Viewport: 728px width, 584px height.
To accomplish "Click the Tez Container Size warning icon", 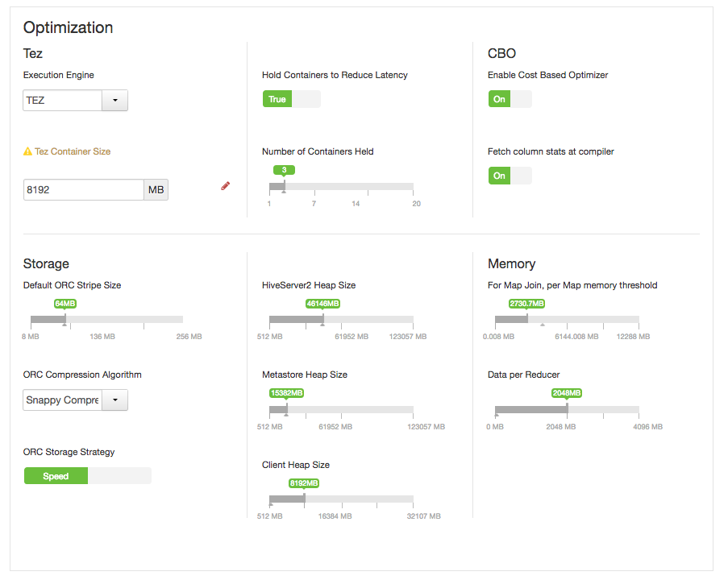I will click(27, 151).
